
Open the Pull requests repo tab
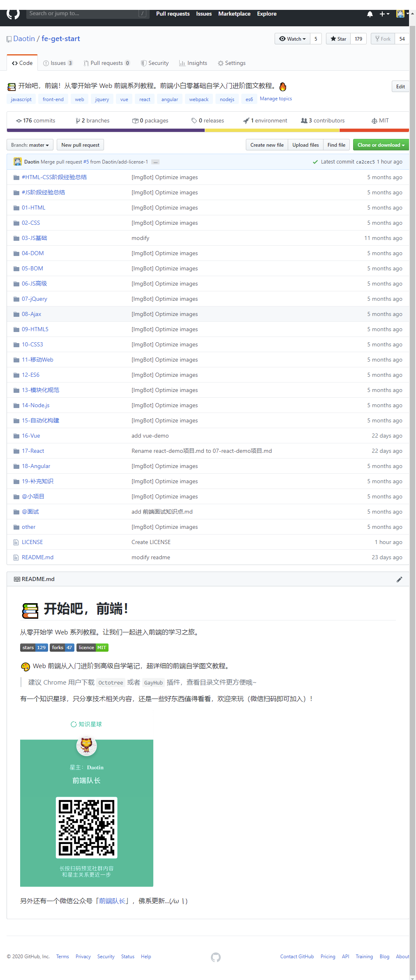(x=107, y=63)
